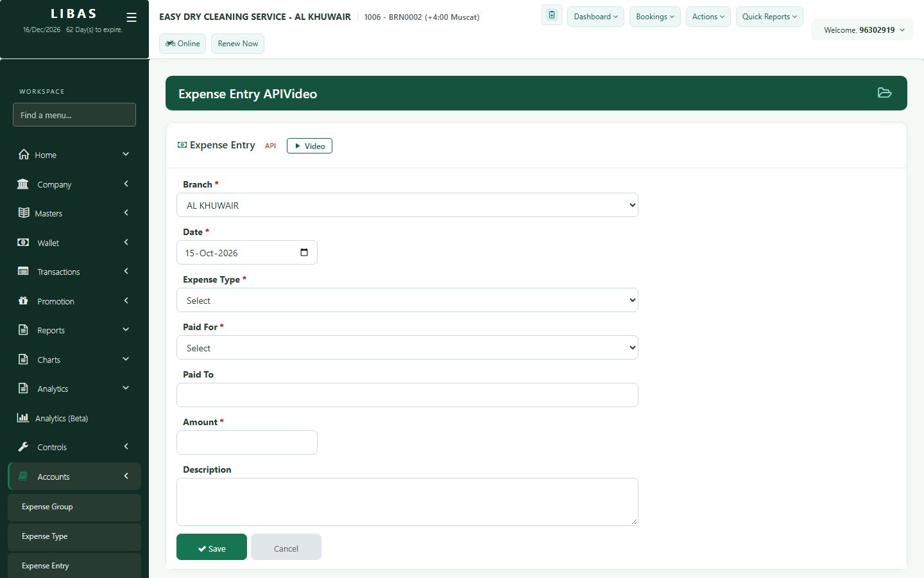Screen dimensions: 924x578
Task: Click the Promotion gift icon
Action: pyautogui.click(x=23, y=301)
